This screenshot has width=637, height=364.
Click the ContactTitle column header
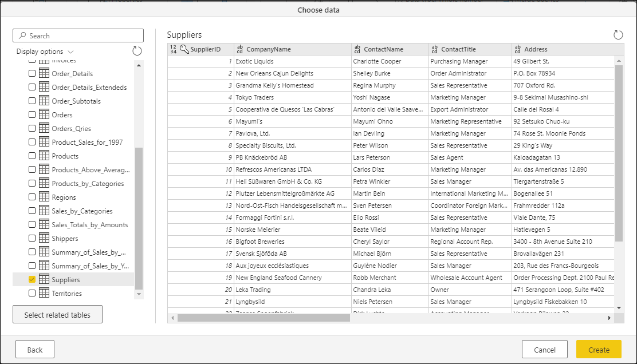coord(470,49)
